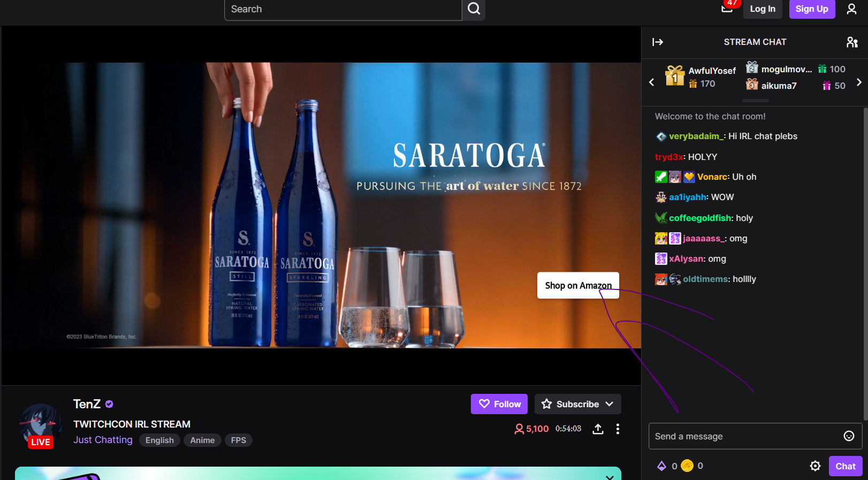Select the Anime tag
This screenshot has height=480, width=868.
(x=202, y=440)
